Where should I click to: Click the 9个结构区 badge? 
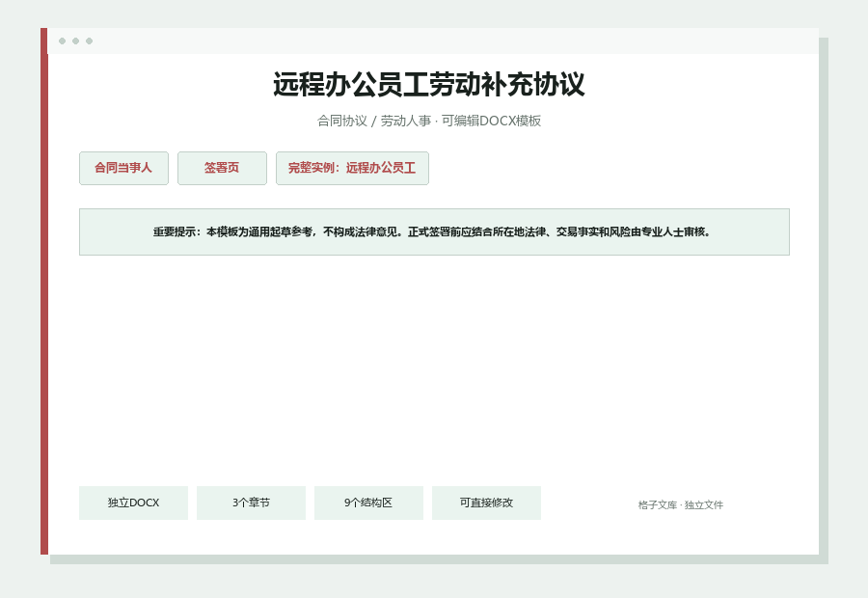(x=368, y=503)
